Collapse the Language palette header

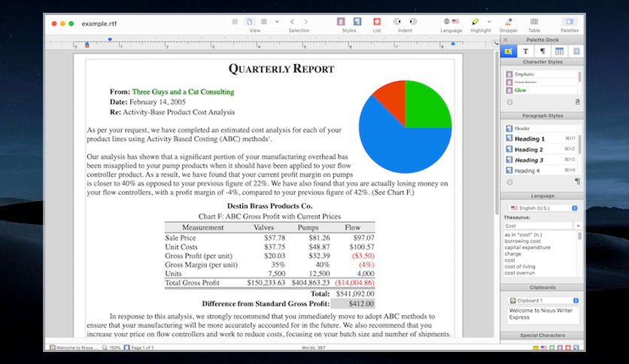[542, 196]
